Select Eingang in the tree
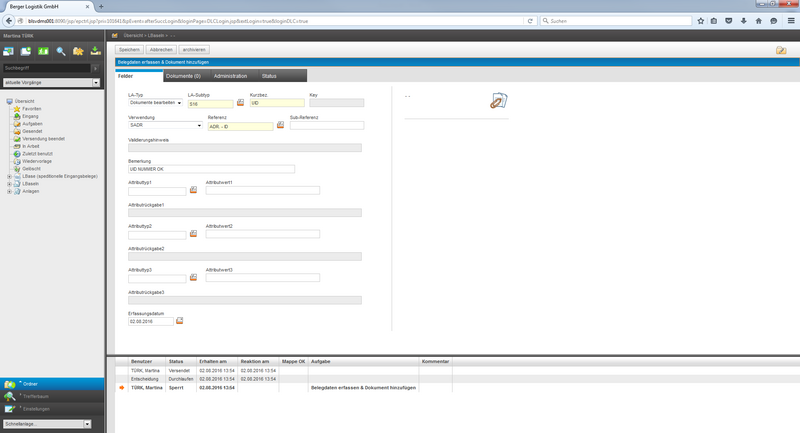This screenshot has width=800, height=433. coord(30,116)
